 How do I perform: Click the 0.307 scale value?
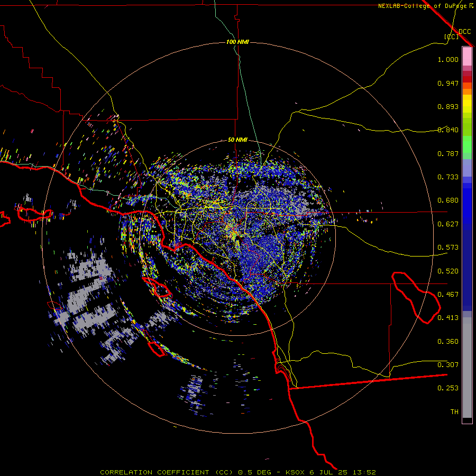click(x=448, y=364)
